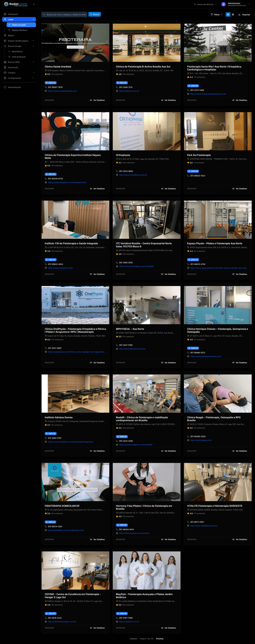Click phone icon beside (61) 3242-2063
This screenshot has height=644, width=255.
[x=117, y=441]
